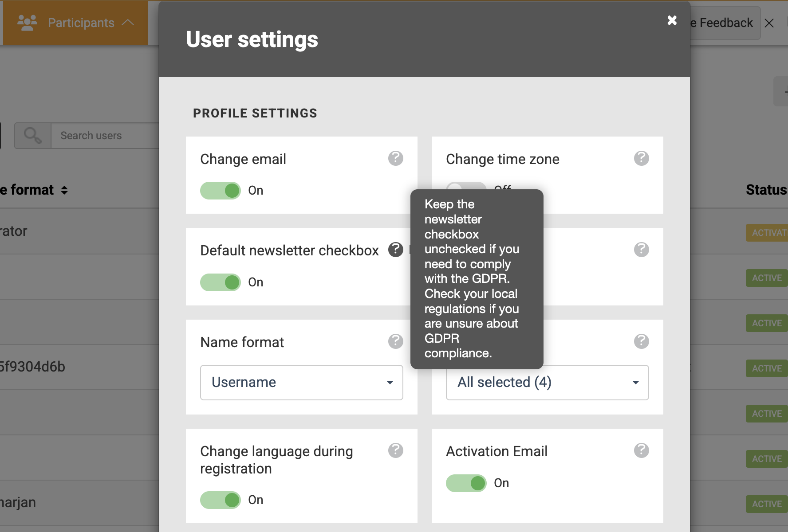
Task: Switch off the Activation Email toggle
Action: pos(466,483)
